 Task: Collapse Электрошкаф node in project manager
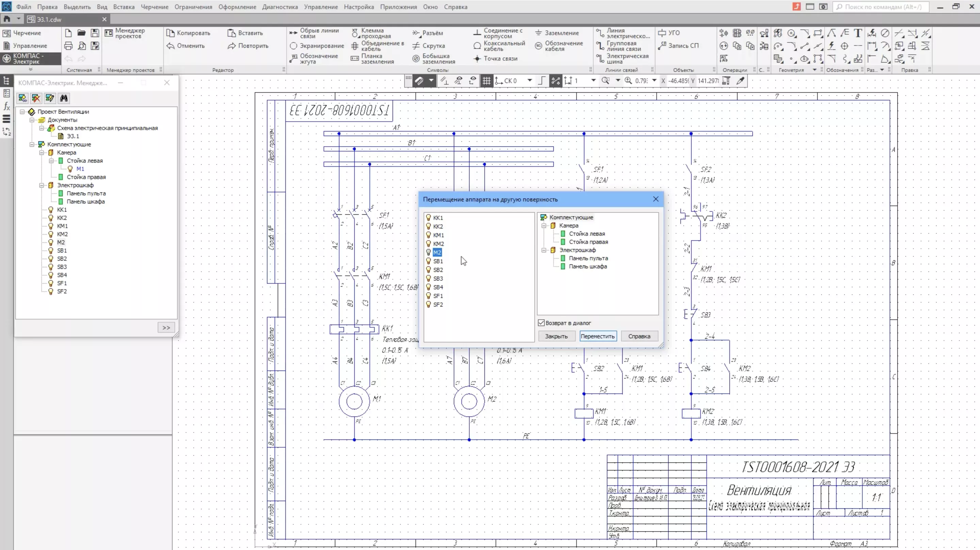pos(42,185)
